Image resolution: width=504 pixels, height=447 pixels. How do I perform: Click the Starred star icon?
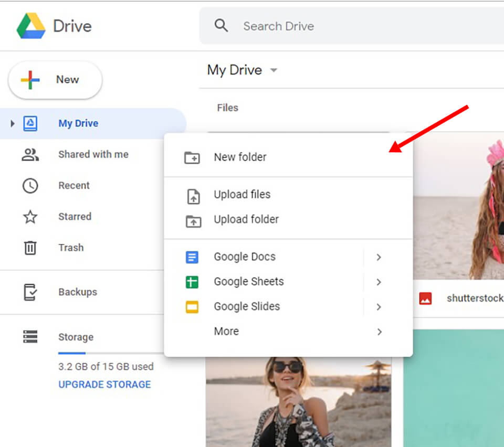pos(30,217)
